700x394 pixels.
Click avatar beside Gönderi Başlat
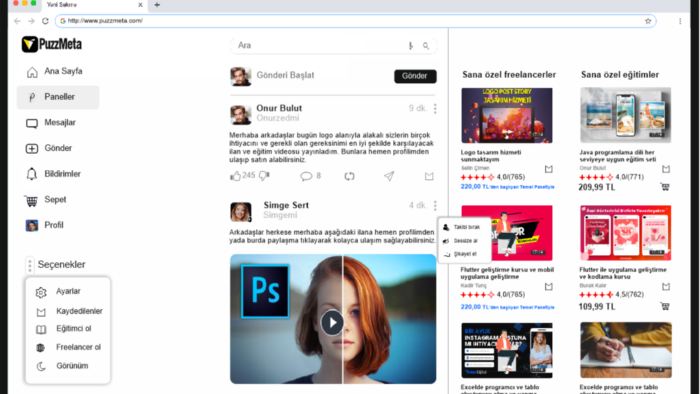click(x=241, y=76)
